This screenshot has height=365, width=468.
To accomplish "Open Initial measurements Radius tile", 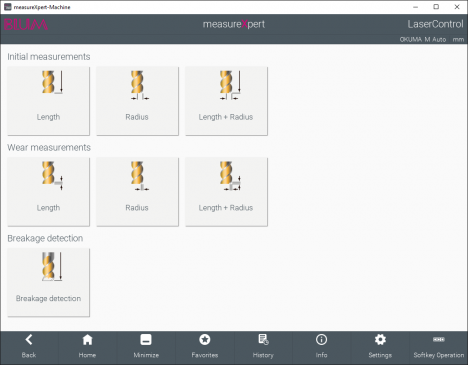I will pyautogui.click(x=137, y=101).
